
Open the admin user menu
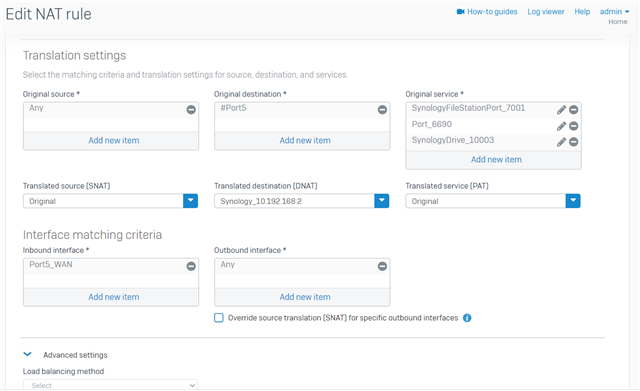pos(614,12)
